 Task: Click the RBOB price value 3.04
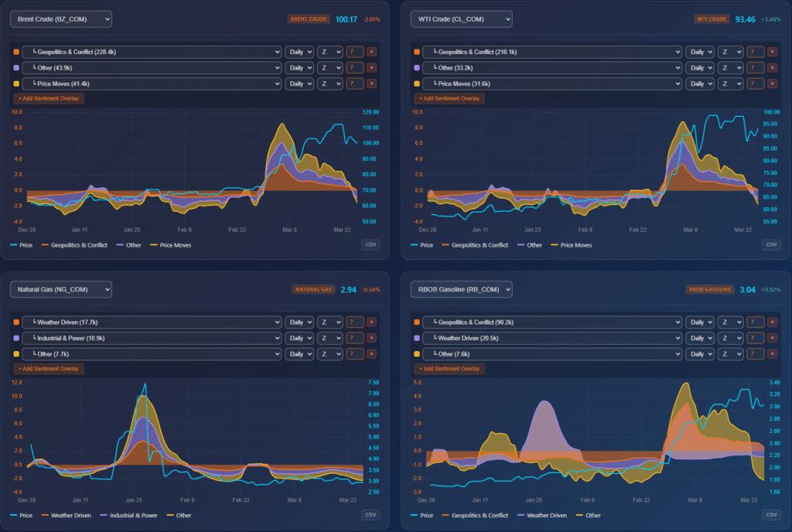(x=748, y=290)
